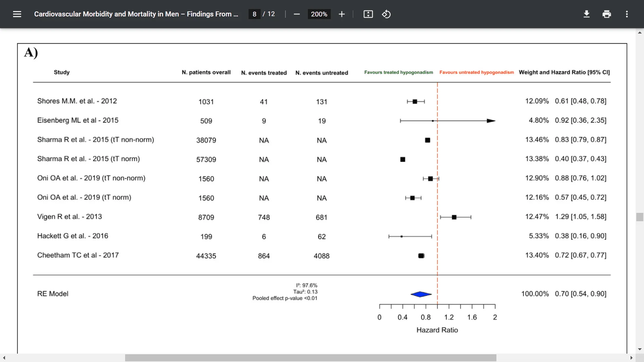Click 'Eisenberg ML et al - 2015' study
The width and height of the screenshot is (644, 362).
pyautogui.click(x=78, y=120)
